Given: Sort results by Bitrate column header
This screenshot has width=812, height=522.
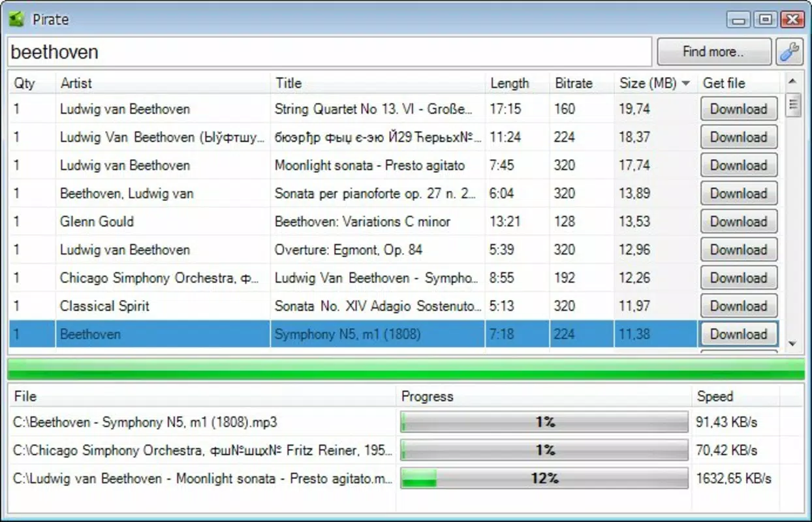Looking at the screenshot, I should [582, 83].
